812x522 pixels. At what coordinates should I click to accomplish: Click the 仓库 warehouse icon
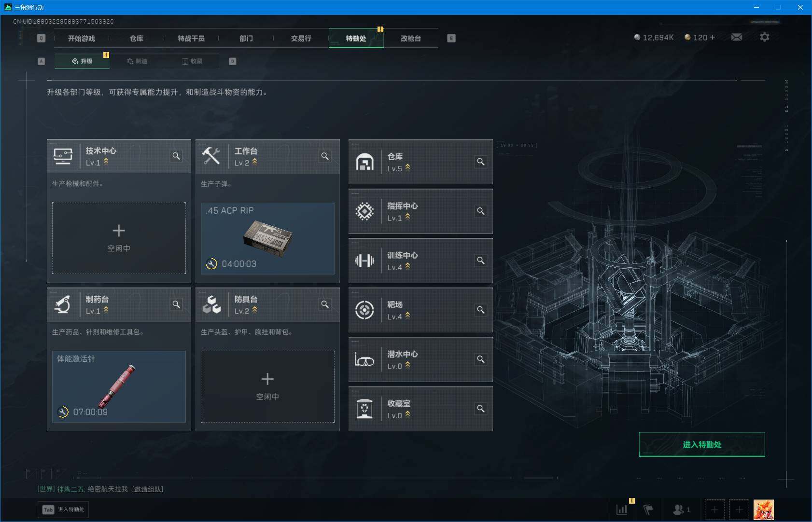[365, 162]
